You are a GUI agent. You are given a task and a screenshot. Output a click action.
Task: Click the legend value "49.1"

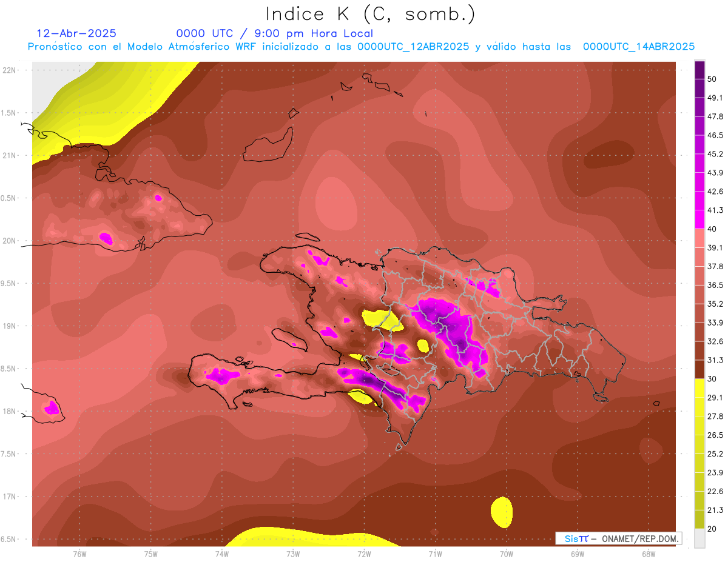[715, 98]
